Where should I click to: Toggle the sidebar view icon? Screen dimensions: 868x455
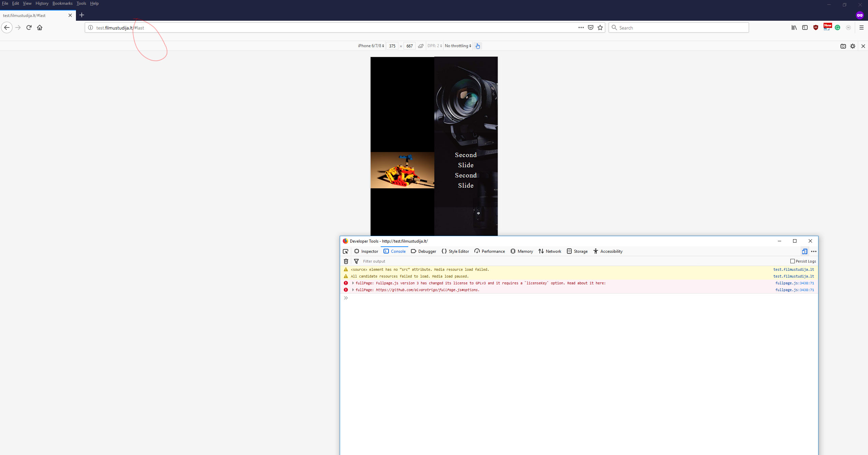805,27
